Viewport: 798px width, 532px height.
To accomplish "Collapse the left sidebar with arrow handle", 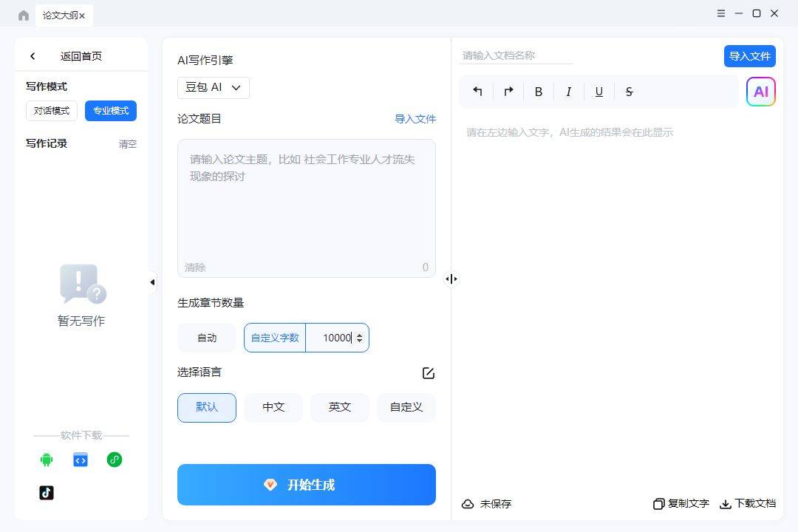I will click(152, 282).
